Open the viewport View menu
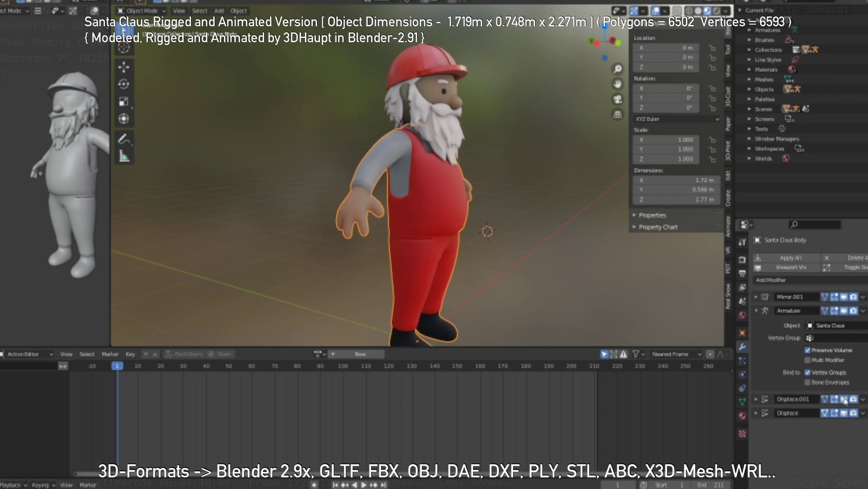This screenshot has width=868, height=489. tap(179, 11)
